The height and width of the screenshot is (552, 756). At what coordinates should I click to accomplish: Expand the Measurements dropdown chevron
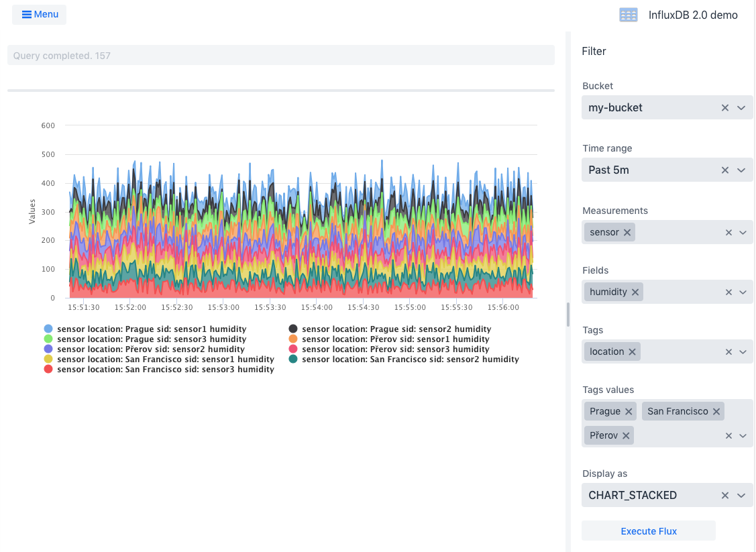(x=743, y=232)
